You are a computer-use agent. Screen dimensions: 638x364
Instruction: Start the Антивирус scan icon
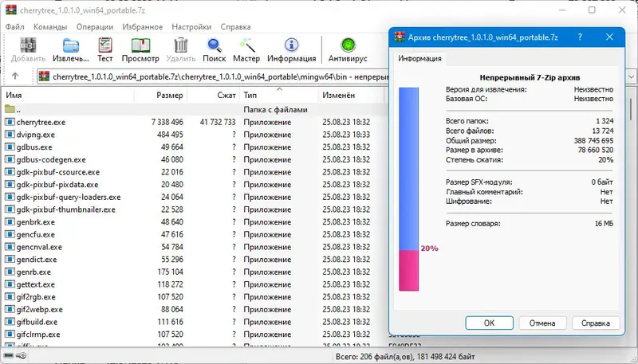click(x=348, y=45)
